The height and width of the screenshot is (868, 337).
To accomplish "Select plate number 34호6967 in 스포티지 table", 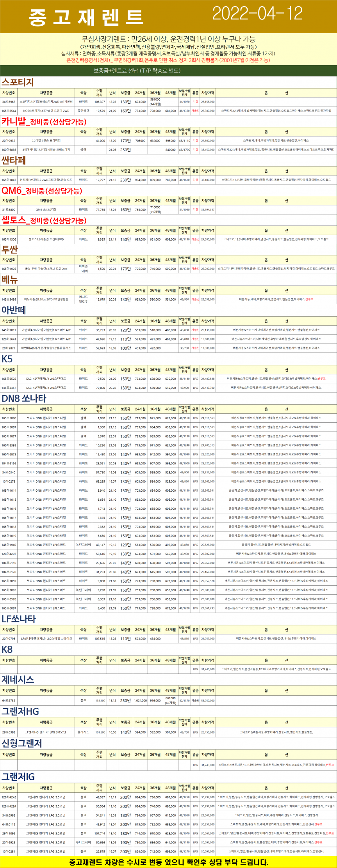I will point(9,102).
